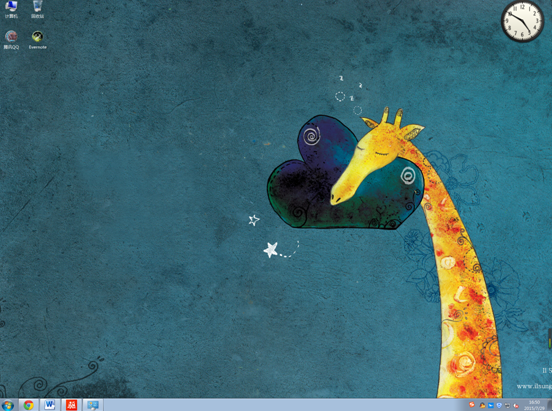Viewport: 553px width, 411px height.
Task: Click the orange-red tray icon
Action: click(472, 405)
